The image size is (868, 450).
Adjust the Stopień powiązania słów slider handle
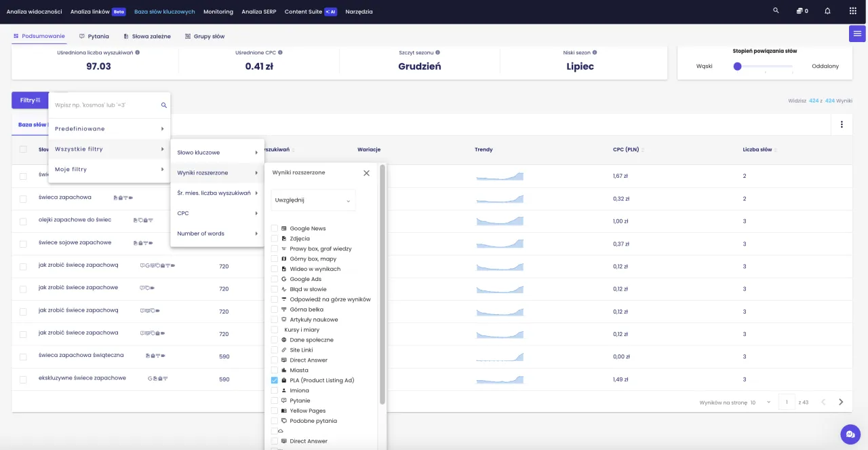[x=737, y=66]
